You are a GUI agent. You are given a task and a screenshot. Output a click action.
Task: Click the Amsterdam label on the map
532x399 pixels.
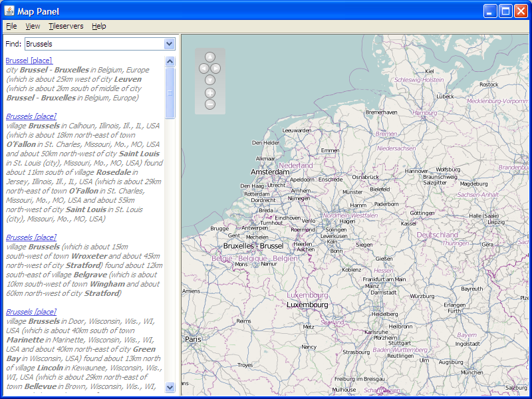pos(270,172)
